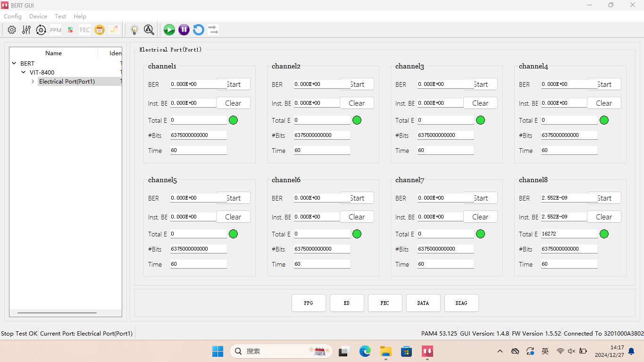Click the horizontal scrollbar in tree panel
The width and height of the screenshot is (644, 362).
point(57,312)
